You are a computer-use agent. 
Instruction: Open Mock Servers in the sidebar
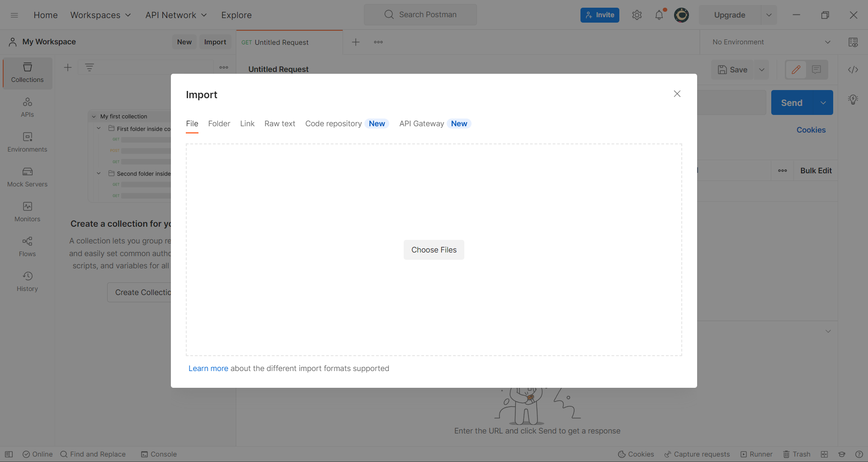[28, 177]
